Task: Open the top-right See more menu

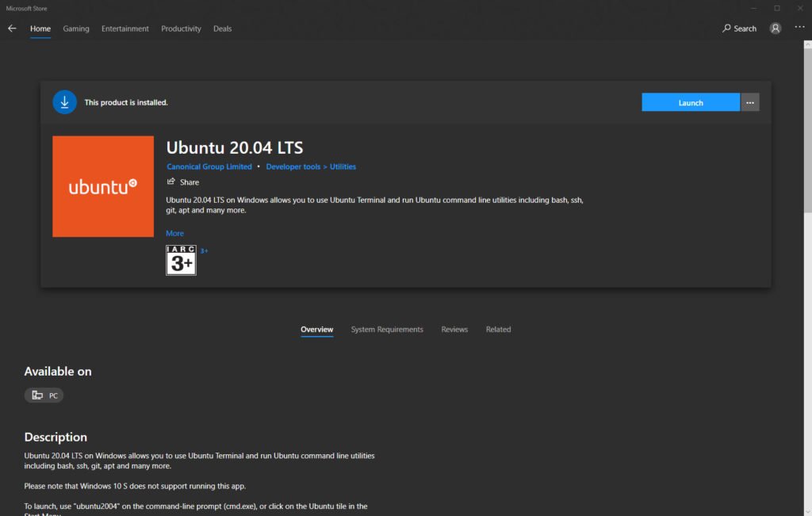Action: [x=799, y=27]
